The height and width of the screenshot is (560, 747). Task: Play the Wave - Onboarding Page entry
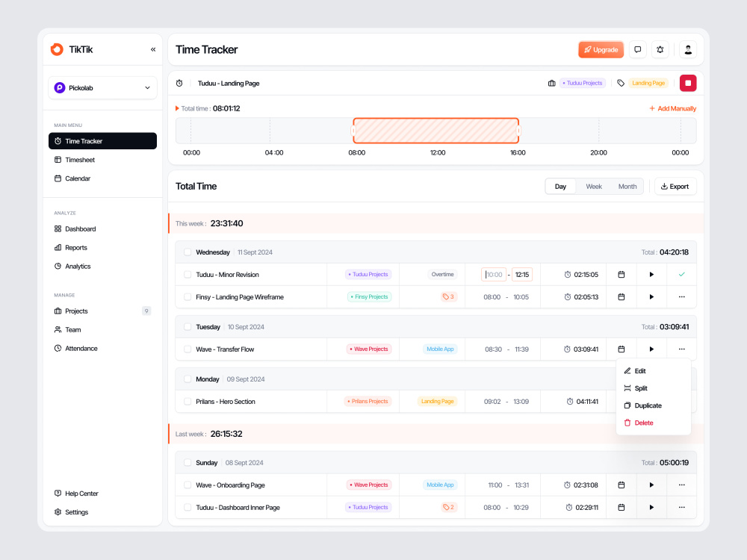click(651, 485)
